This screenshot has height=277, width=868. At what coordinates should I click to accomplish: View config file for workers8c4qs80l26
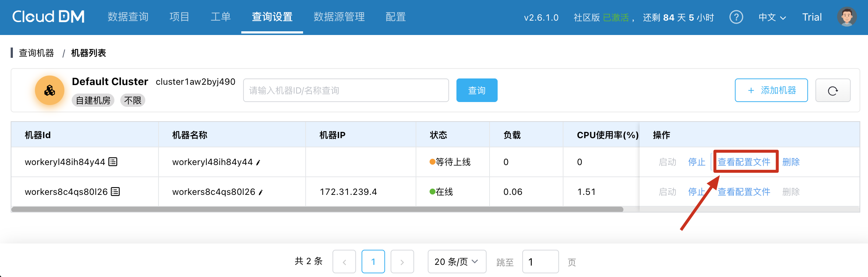point(744,192)
